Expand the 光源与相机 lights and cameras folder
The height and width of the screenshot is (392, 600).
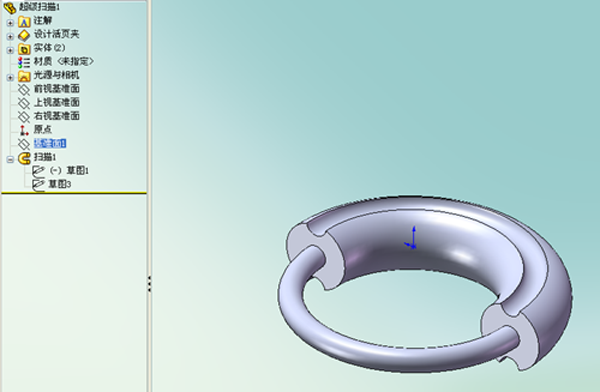click(10, 78)
